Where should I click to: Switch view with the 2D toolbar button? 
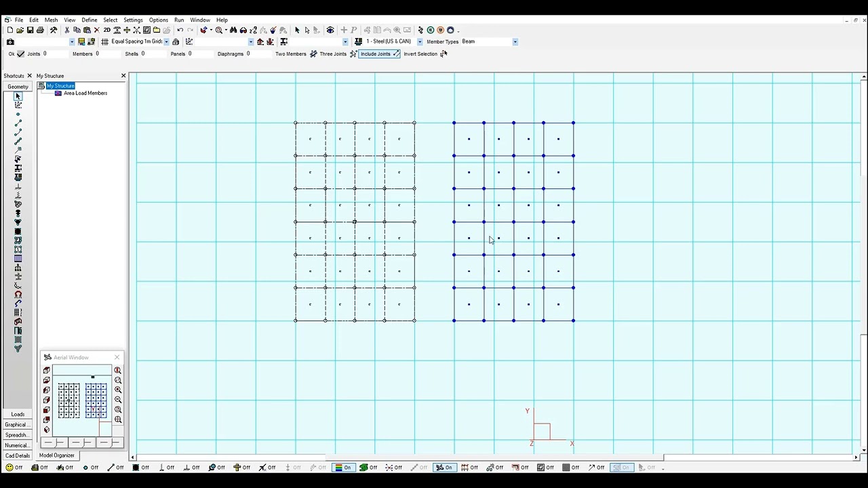106,30
